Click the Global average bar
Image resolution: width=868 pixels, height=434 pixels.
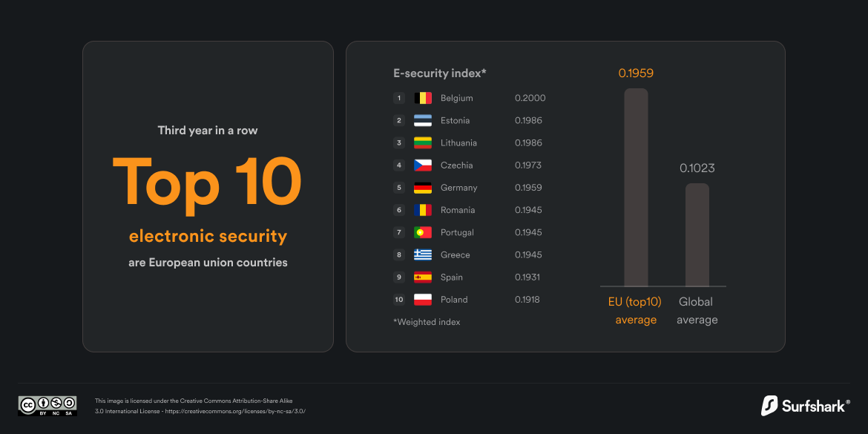(697, 234)
